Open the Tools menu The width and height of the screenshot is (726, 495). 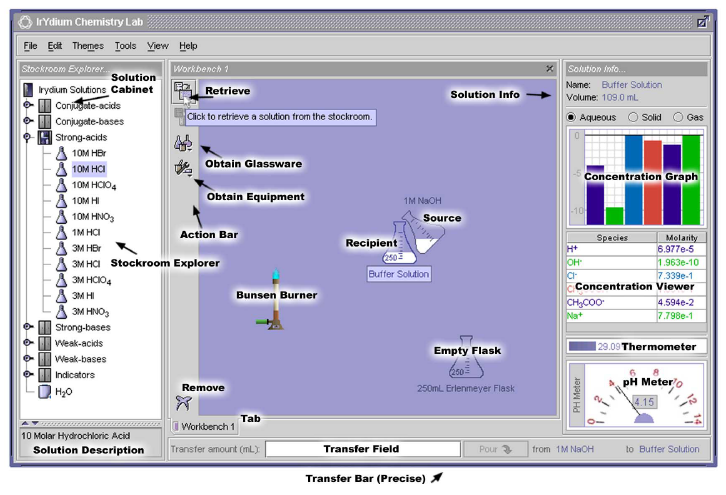(x=125, y=45)
